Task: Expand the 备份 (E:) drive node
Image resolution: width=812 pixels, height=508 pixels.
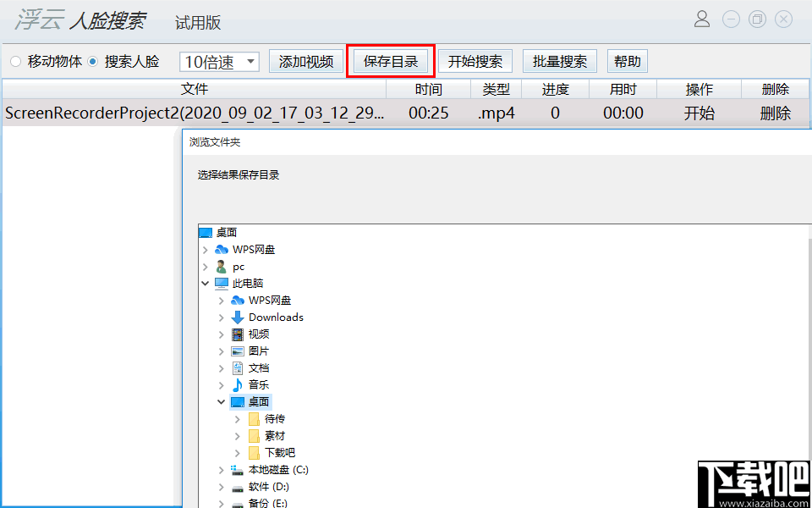Action: coord(221,503)
